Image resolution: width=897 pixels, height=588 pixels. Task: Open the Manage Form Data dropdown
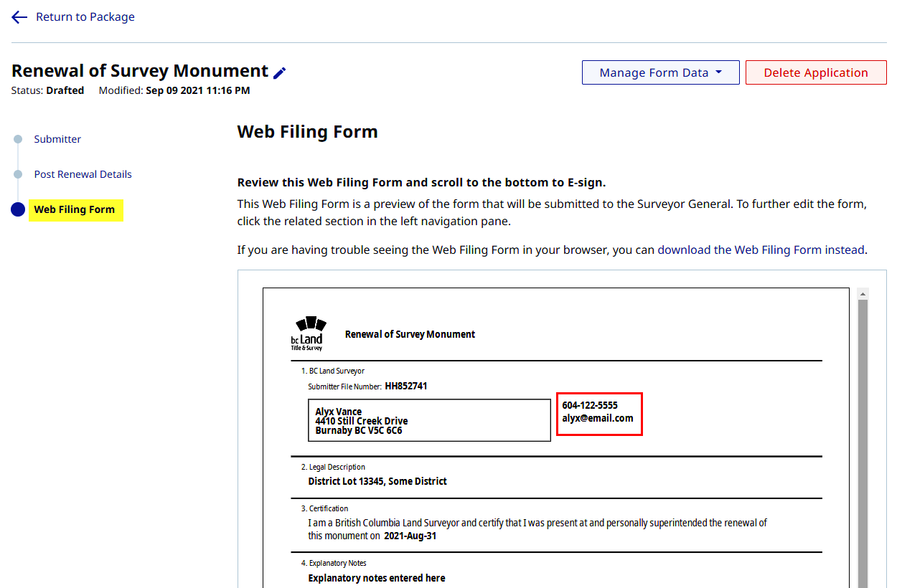(x=660, y=72)
